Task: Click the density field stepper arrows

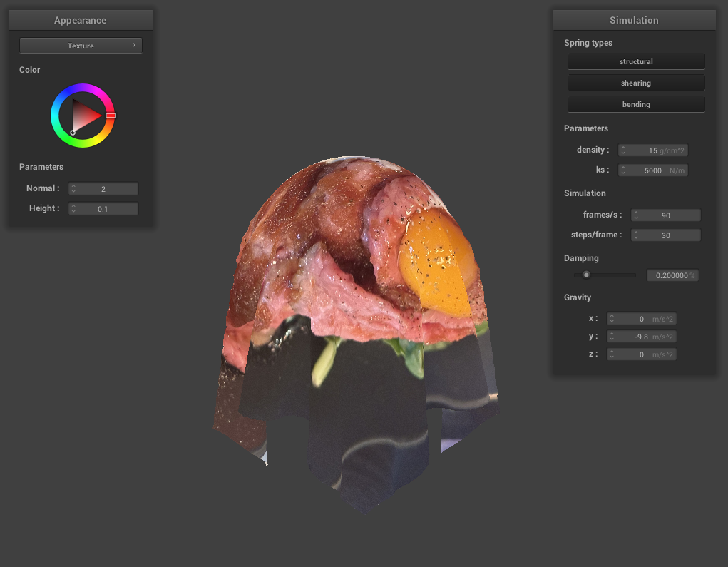Action: point(623,150)
